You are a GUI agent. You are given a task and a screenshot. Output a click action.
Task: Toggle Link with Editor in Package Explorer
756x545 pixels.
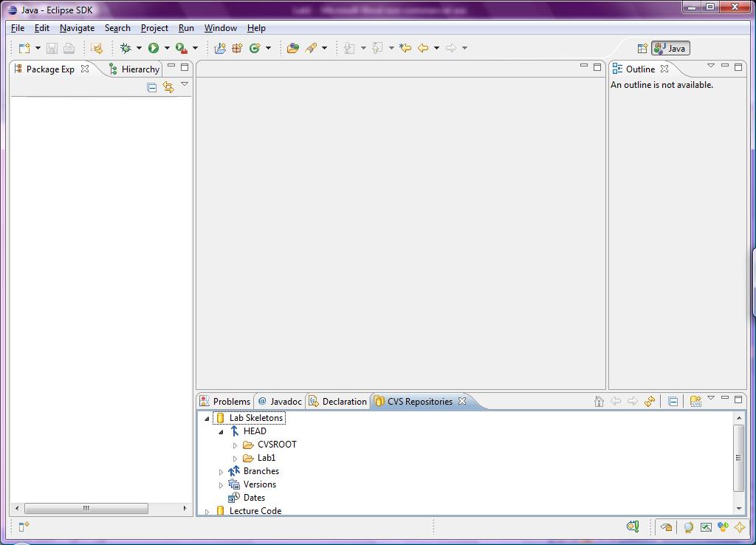(168, 87)
